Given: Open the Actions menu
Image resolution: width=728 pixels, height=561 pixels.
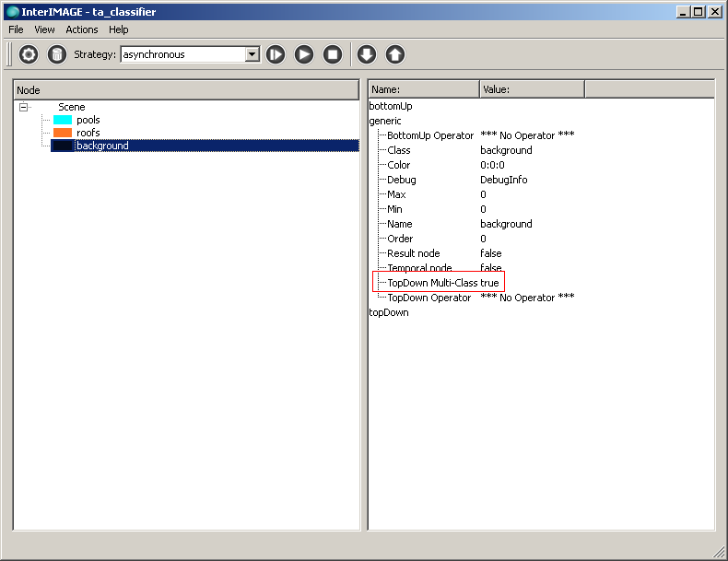Looking at the screenshot, I should click(82, 29).
